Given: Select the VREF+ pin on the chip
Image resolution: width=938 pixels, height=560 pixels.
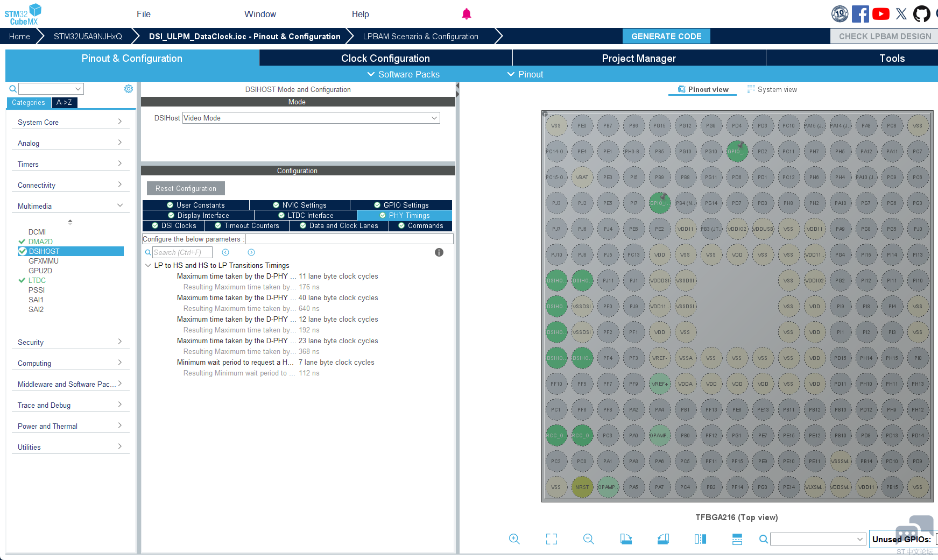Looking at the screenshot, I should click(659, 384).
